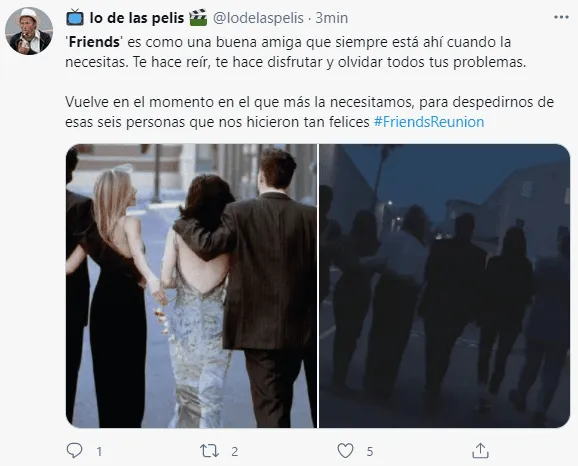The image size is (578, 466).
Task: Open the 3min timestamp link
Action: click(x=332, y=18)
